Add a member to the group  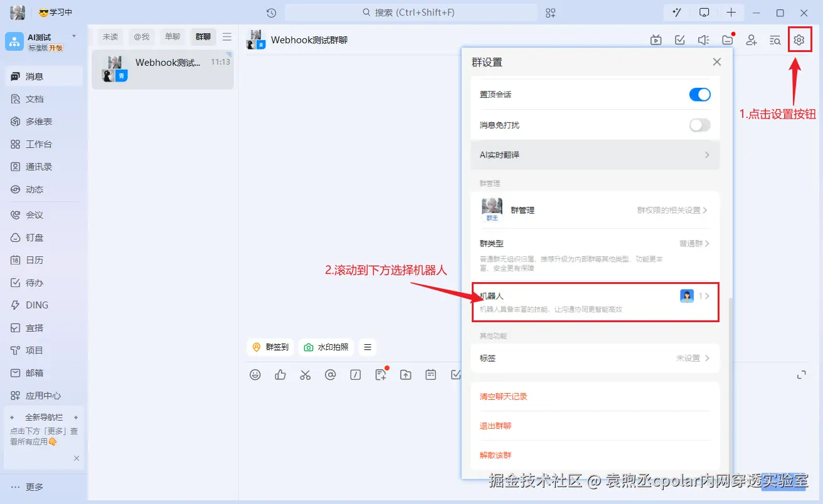(x=751, y=40)
